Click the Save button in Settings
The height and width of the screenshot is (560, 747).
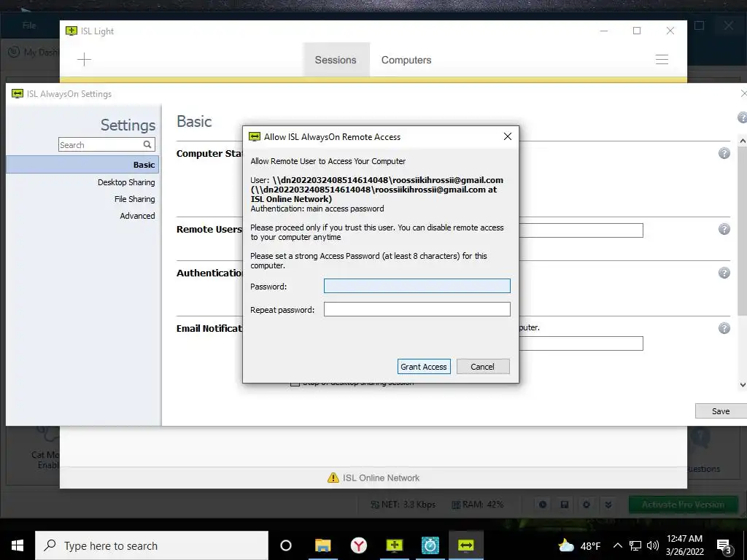pyautogui.click(x=721, y=411)
